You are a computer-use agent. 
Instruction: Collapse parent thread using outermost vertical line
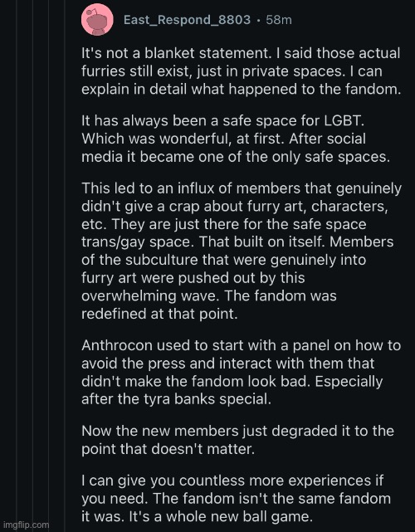click(x=17, y=266)
